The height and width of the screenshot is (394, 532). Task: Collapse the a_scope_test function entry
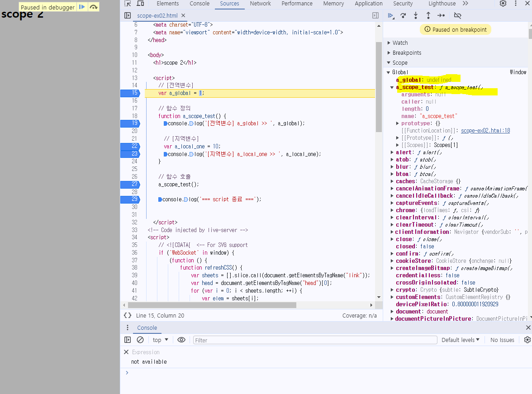[392, 87]
